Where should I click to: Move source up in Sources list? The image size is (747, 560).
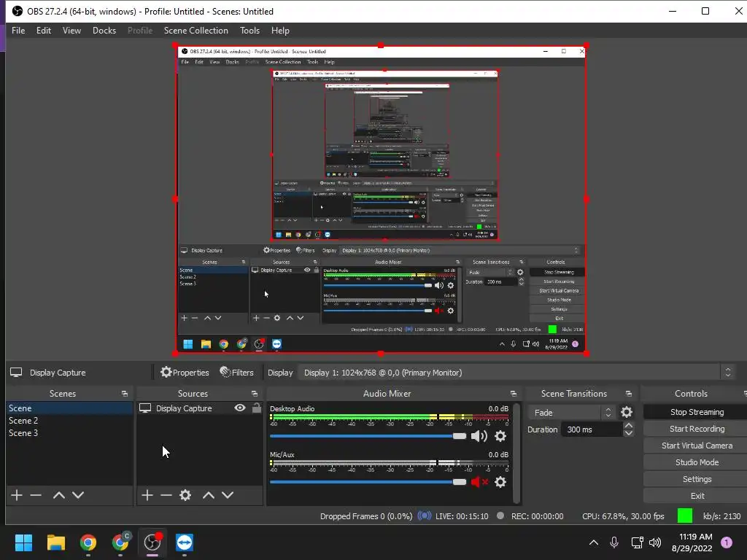[208, 495]
